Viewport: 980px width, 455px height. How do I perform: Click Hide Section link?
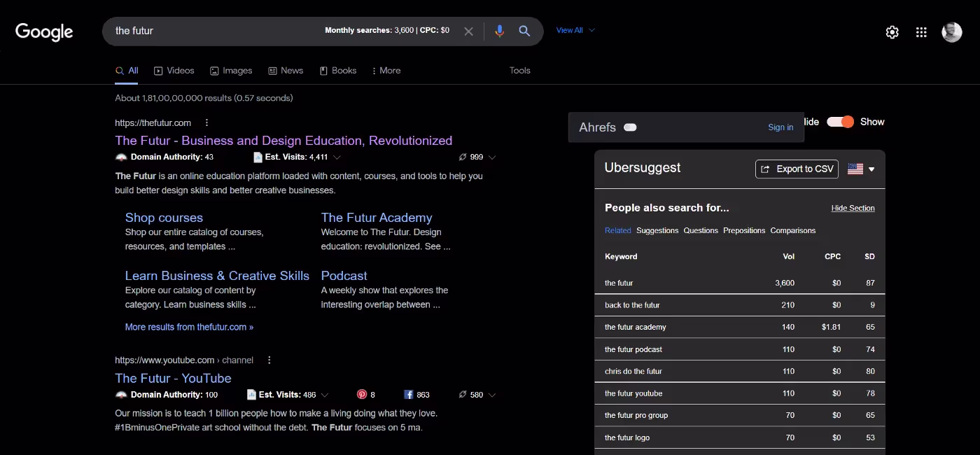(x=853, y=208)
